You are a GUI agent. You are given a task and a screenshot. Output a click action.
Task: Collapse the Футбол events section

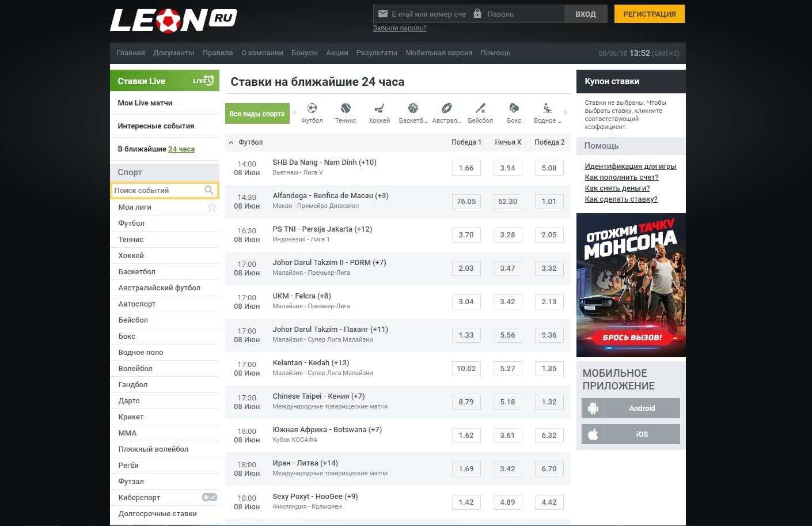231,142
